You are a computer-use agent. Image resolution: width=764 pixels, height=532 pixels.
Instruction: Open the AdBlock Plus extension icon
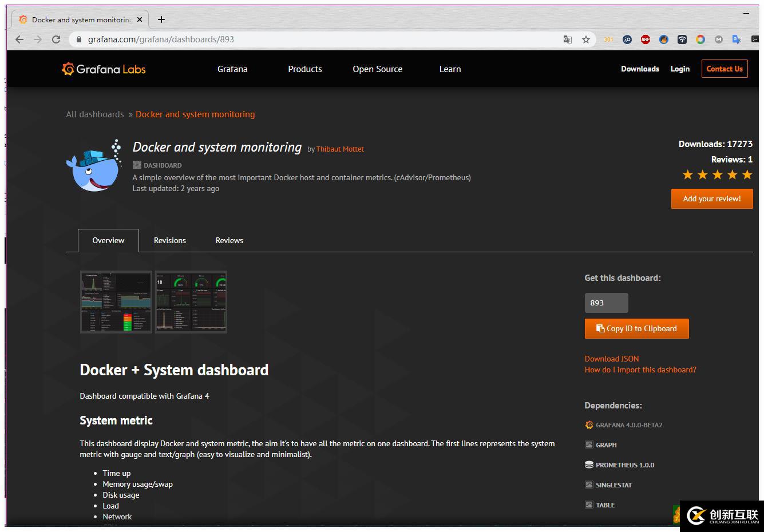[646, 39]
